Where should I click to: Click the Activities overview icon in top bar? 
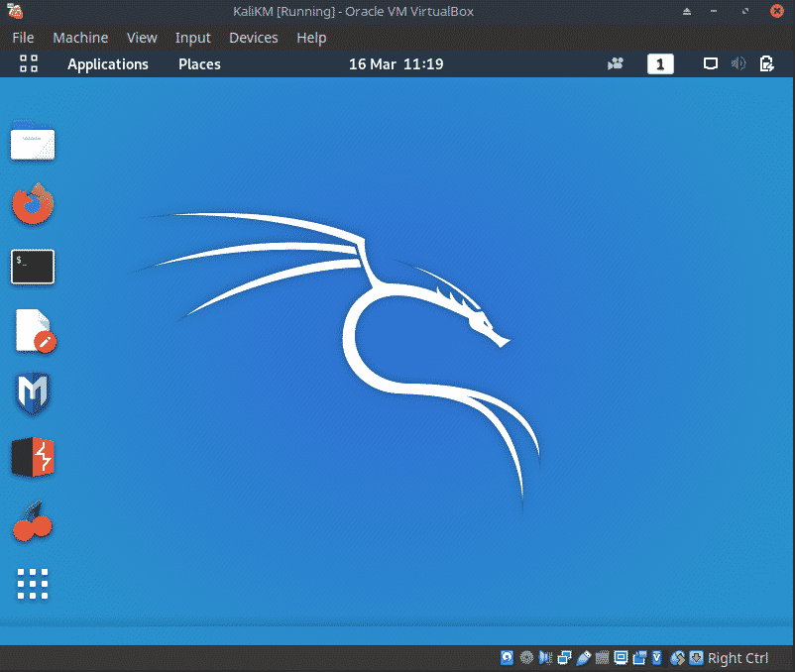point(29,64)
